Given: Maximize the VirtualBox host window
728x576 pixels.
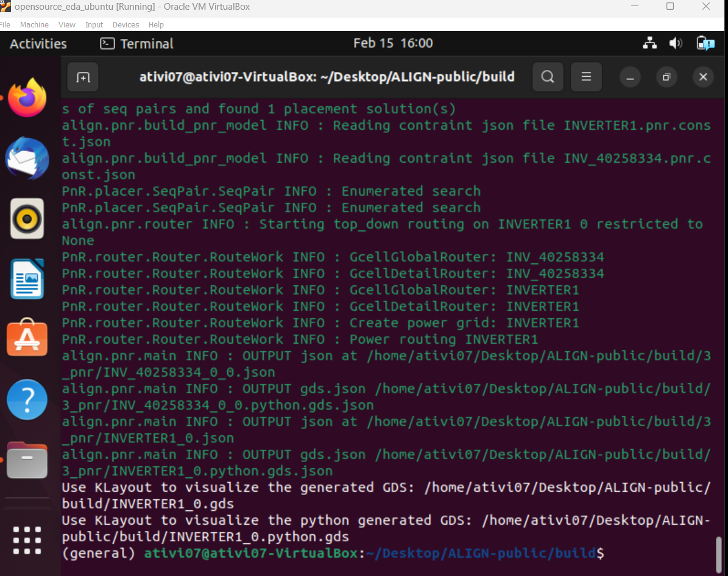Looking at the screenshot, I should point(670,7).
